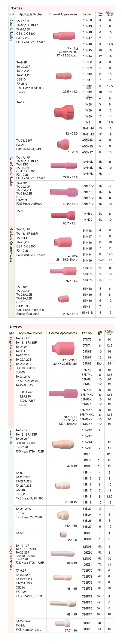Click the vertical "Ceramic Nozzles" type label

pyautogui.click(x=11, y=30)
